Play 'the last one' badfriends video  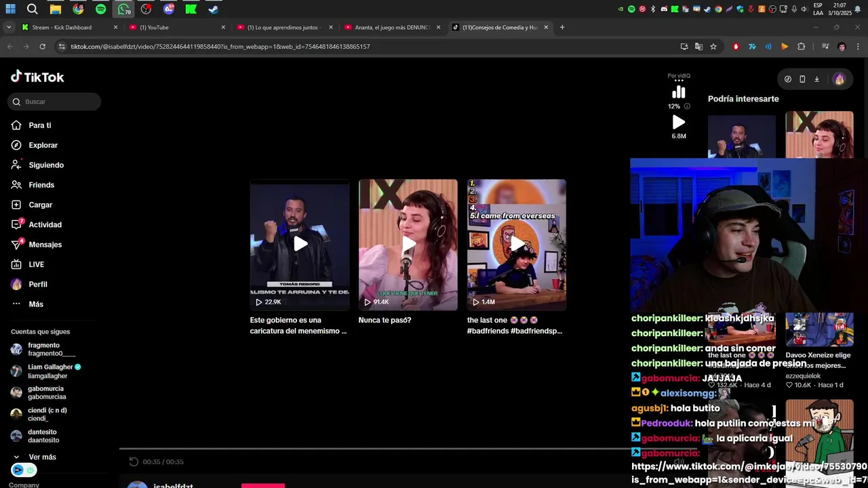coord(517,245)
